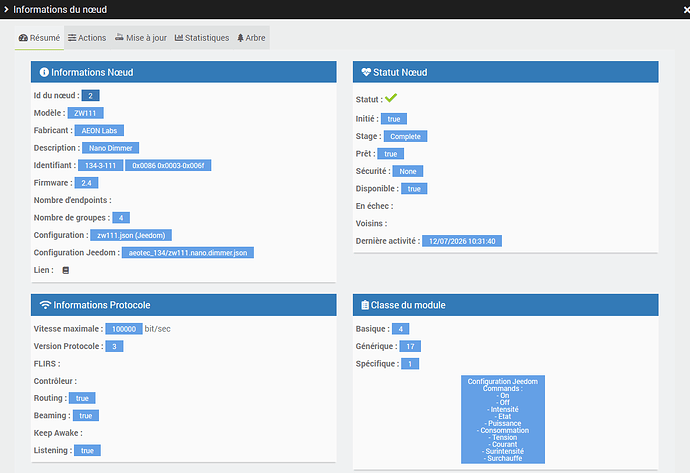The height and width of the screenshot is (473, 690).
Task: Click the Arbre tab tree icon
Action: pos(240,38)
